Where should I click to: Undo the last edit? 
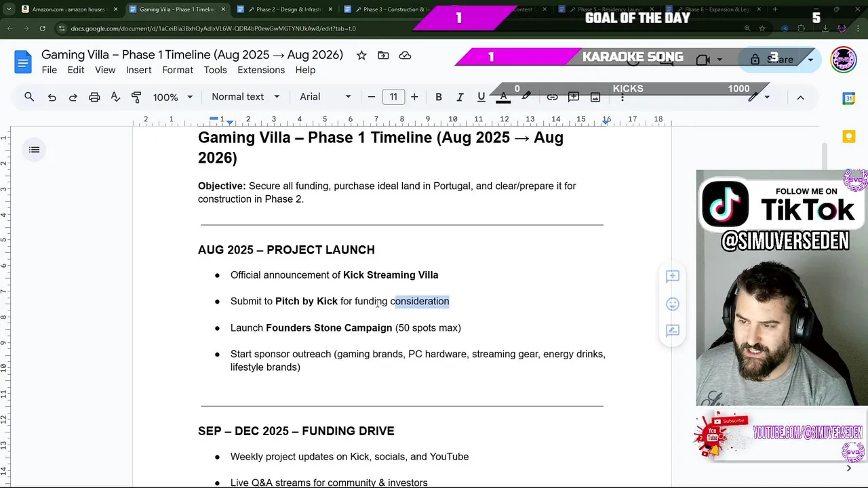click(x=52, y=97)
